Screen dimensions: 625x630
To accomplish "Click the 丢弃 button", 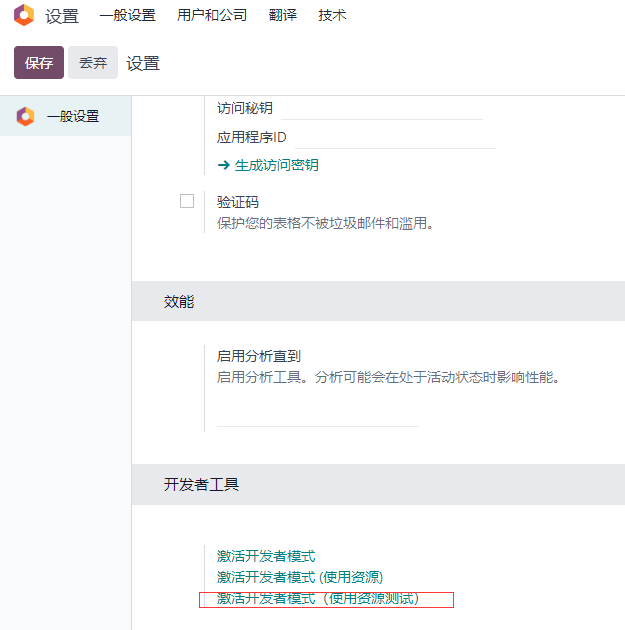I will click(93, 63).
